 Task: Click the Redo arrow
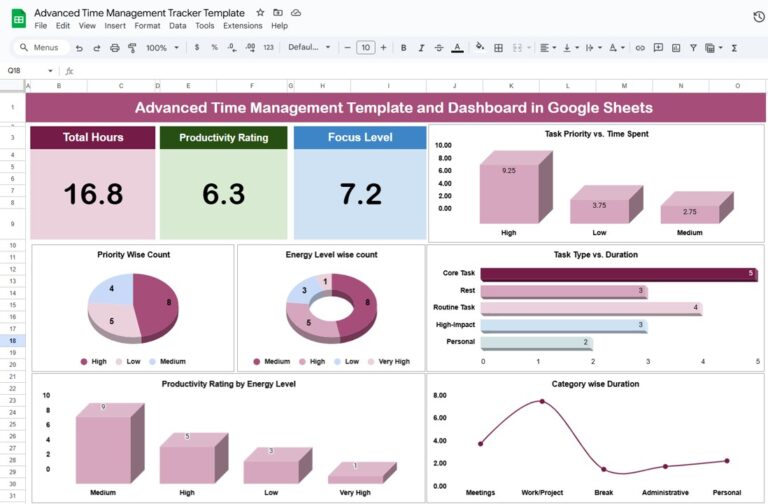pos(96,48)
